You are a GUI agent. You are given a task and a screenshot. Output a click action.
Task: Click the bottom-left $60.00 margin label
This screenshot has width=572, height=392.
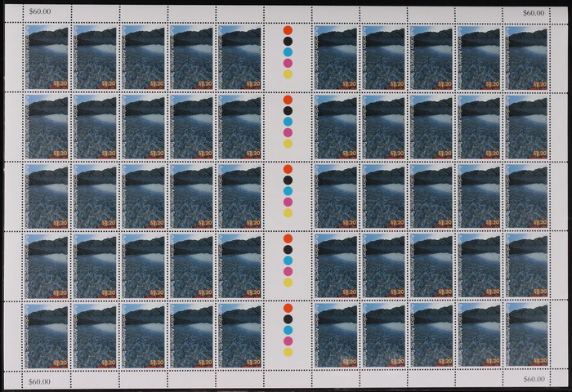click(x=39, y=380)
